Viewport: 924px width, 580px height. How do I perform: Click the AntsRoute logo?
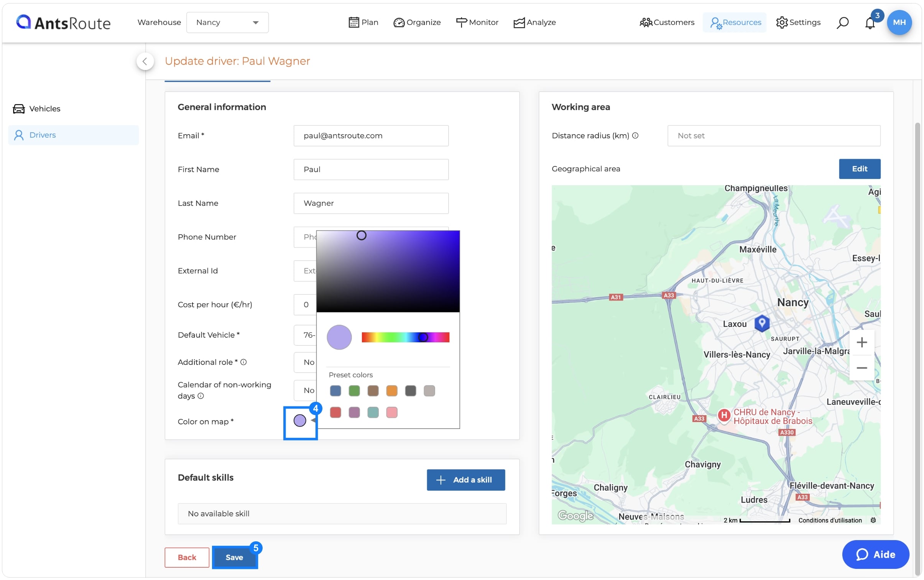[63, 23]
